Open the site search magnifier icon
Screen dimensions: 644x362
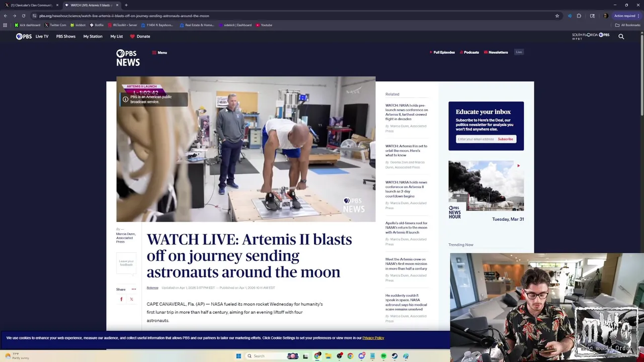[621, 36]
